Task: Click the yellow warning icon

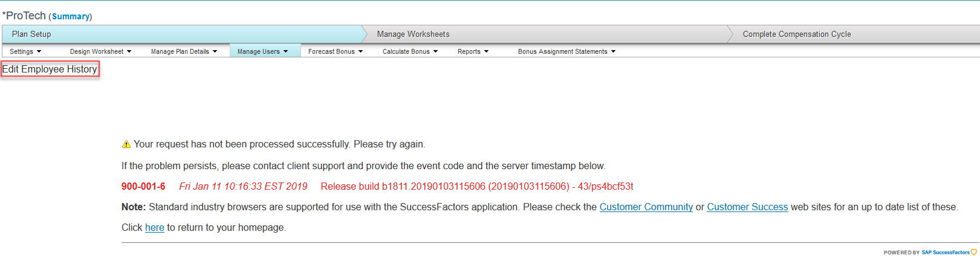Action: (126, 144)
